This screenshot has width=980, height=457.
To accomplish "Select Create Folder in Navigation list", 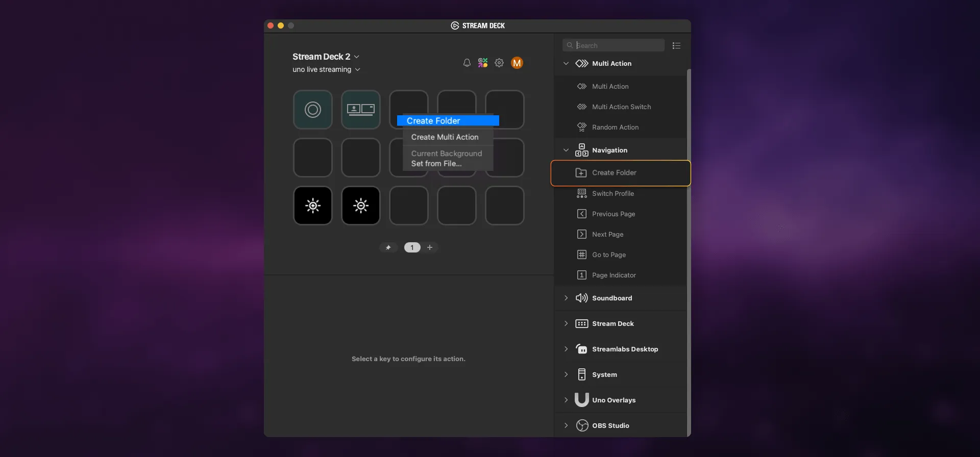I will [x=621, y=173].
